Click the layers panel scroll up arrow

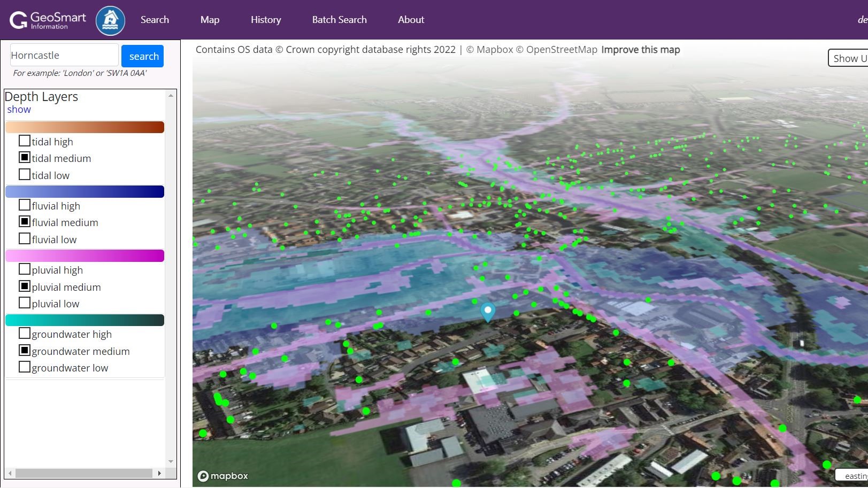tap(171, 96)
